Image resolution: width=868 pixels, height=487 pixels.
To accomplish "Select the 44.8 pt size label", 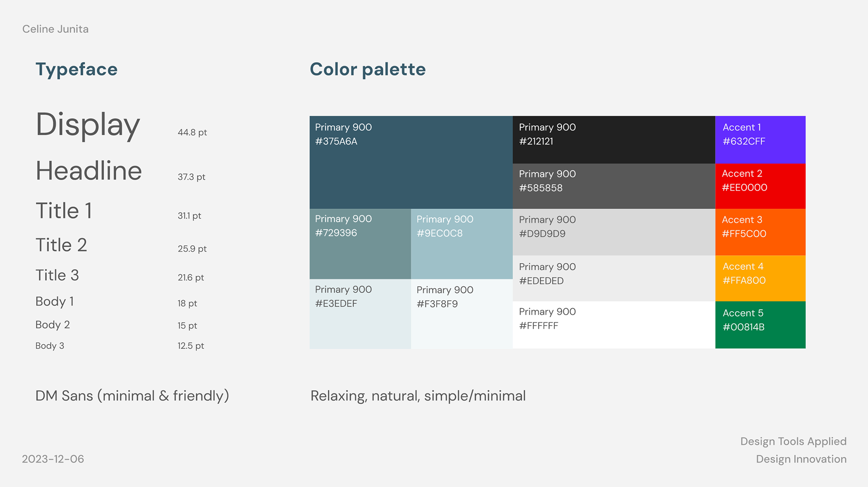I will pos(192,132).
